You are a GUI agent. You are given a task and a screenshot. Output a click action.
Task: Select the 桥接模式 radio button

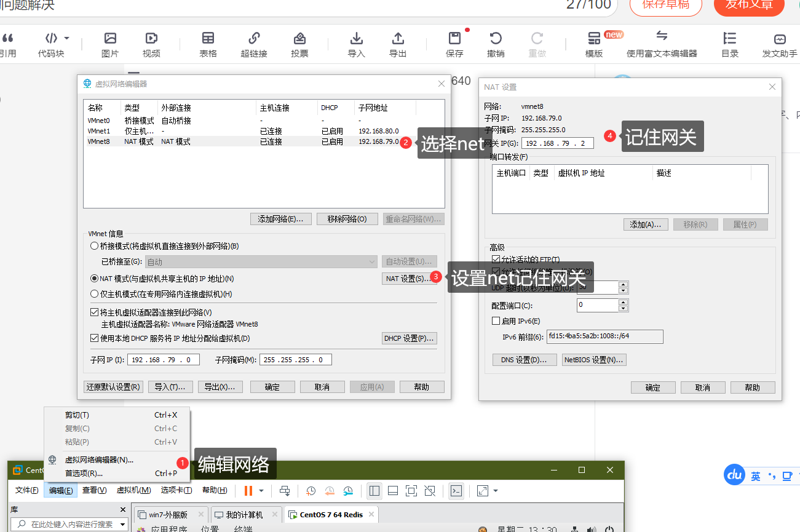pyautogui.click(x=94, y=246)
